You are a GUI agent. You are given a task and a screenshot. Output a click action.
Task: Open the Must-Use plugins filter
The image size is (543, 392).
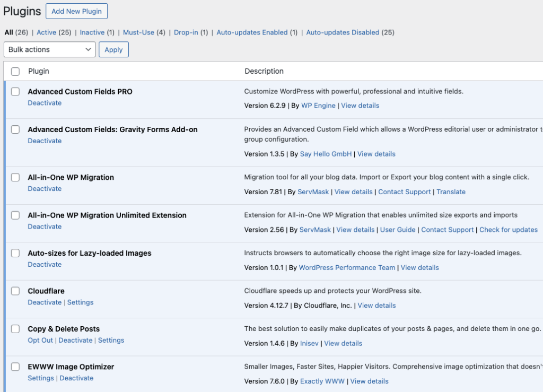click(x=138, y=32)
